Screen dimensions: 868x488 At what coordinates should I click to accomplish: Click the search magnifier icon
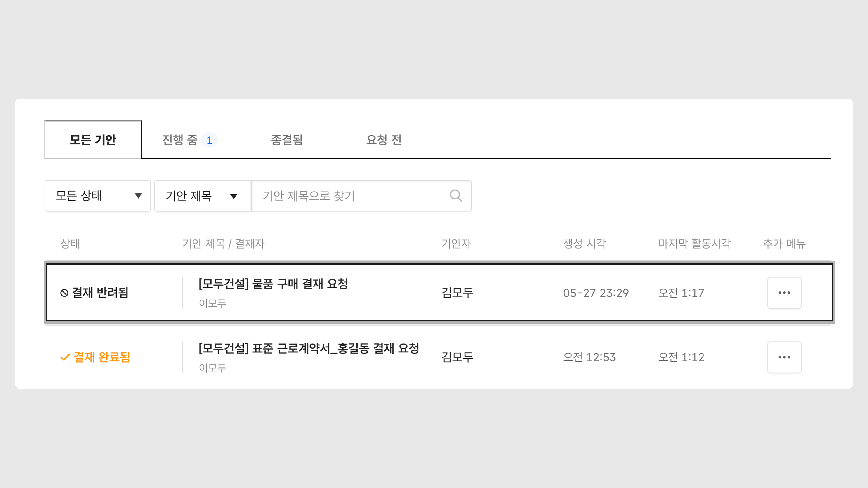pos(455,196)
